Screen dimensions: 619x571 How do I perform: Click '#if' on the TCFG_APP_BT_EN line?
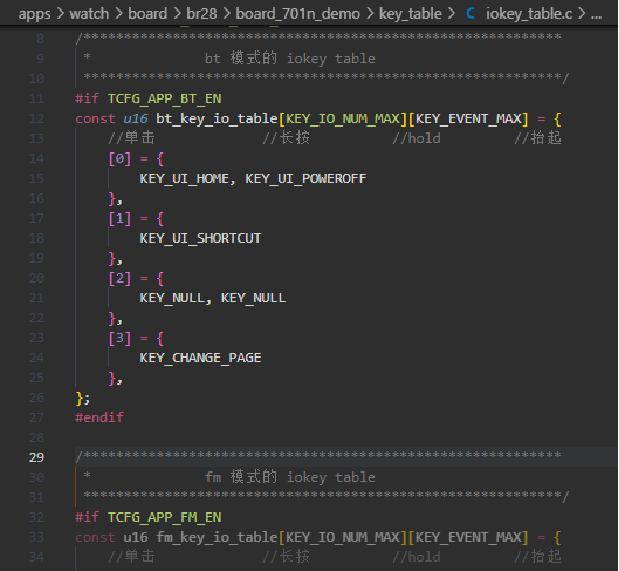(87, 98)
